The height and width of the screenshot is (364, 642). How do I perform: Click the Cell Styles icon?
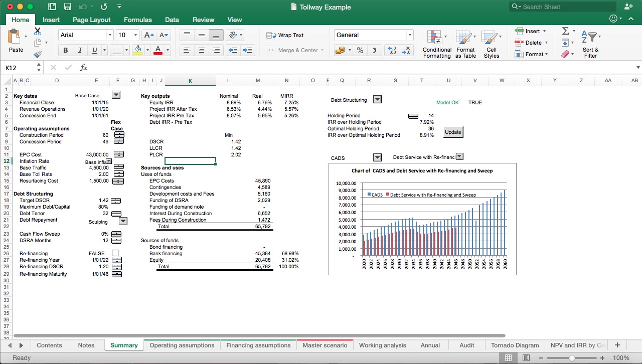point(492,44)
